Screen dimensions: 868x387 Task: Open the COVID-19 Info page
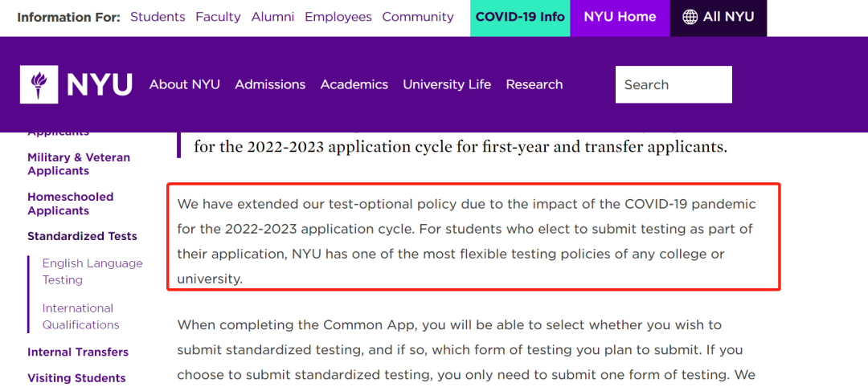click(520, 17)
